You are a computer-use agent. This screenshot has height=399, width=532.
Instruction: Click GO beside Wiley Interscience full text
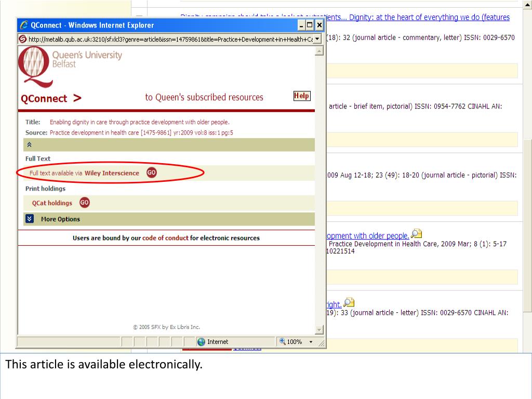point(151,172)
